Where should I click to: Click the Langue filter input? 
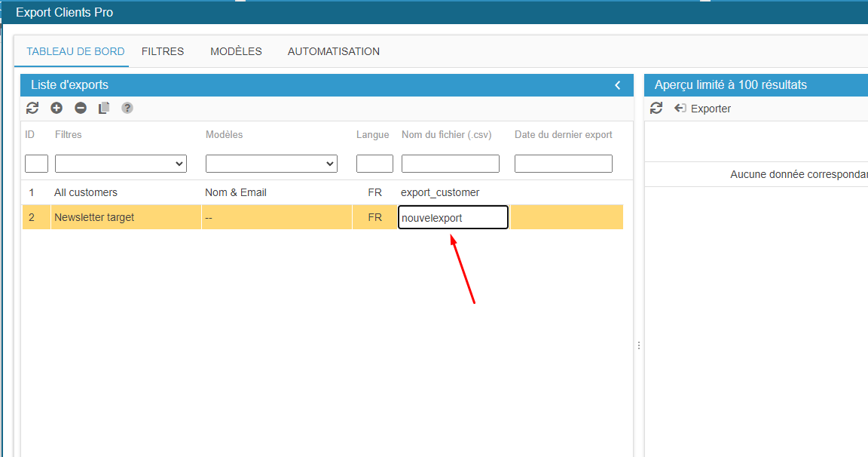coord(374,164)
